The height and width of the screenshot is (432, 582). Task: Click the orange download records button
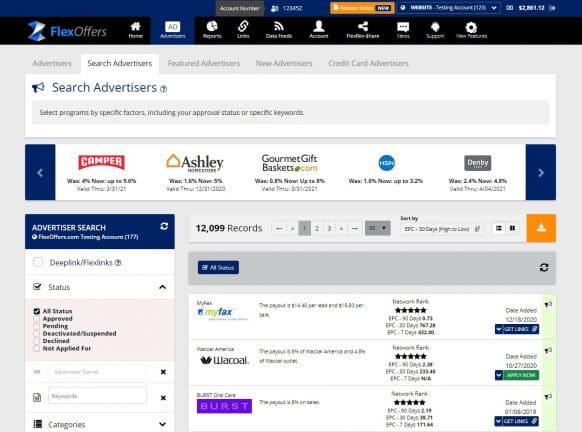point(541,228)
